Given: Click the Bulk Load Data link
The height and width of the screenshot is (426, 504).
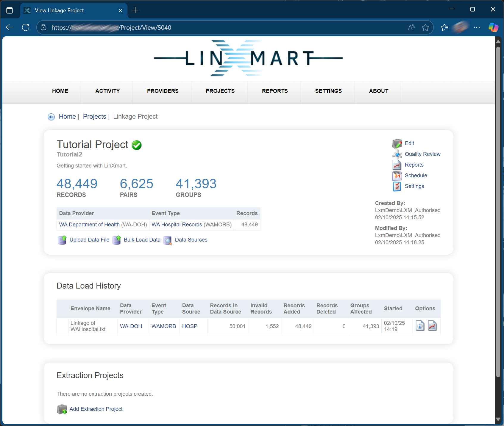Looking at the screenshot, I should pyautogui.click(x=142, y=240).
